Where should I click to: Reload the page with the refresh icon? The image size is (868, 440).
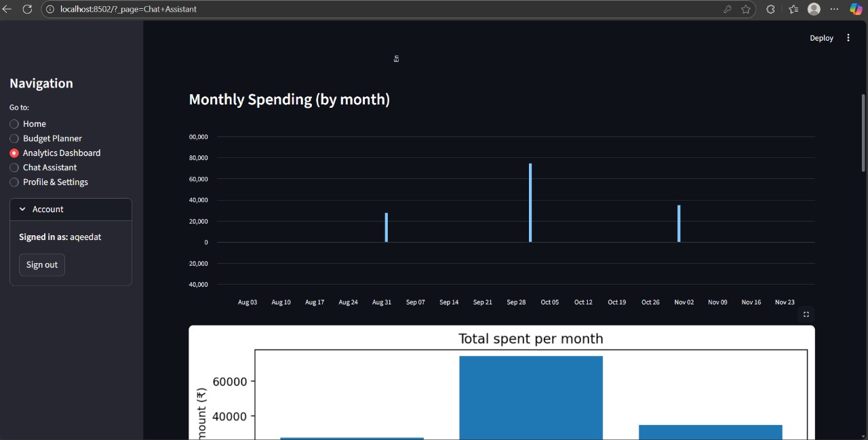(27, 9)
